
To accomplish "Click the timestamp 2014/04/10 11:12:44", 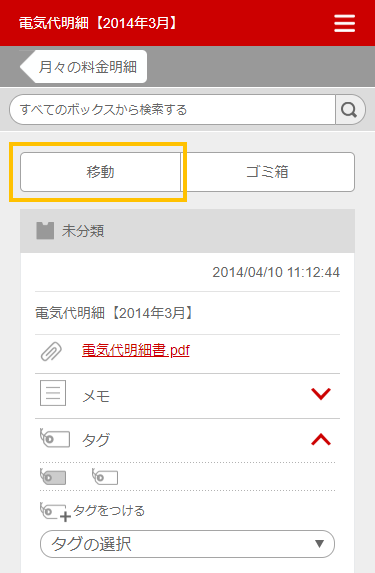I will pos(276,272).
